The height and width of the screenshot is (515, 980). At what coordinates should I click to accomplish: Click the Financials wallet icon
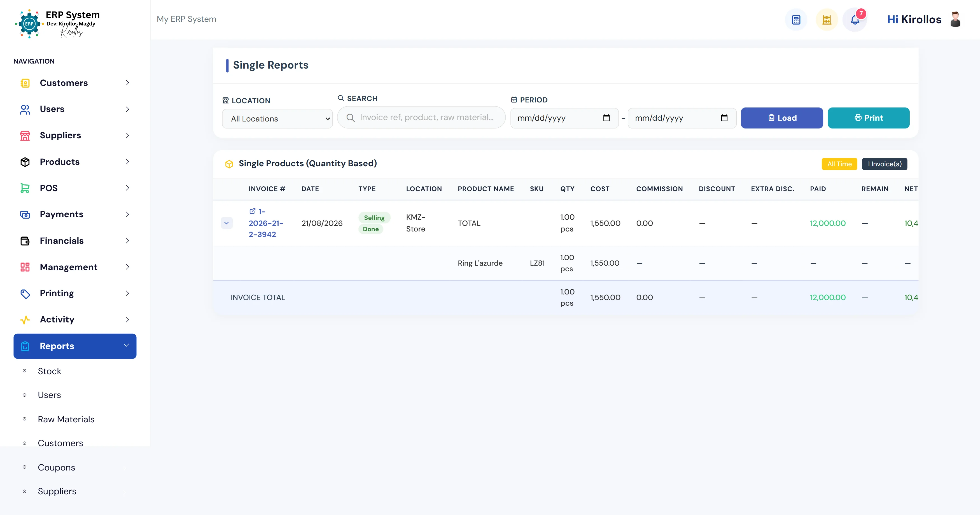pyautogui.click(x=25, y=241)
